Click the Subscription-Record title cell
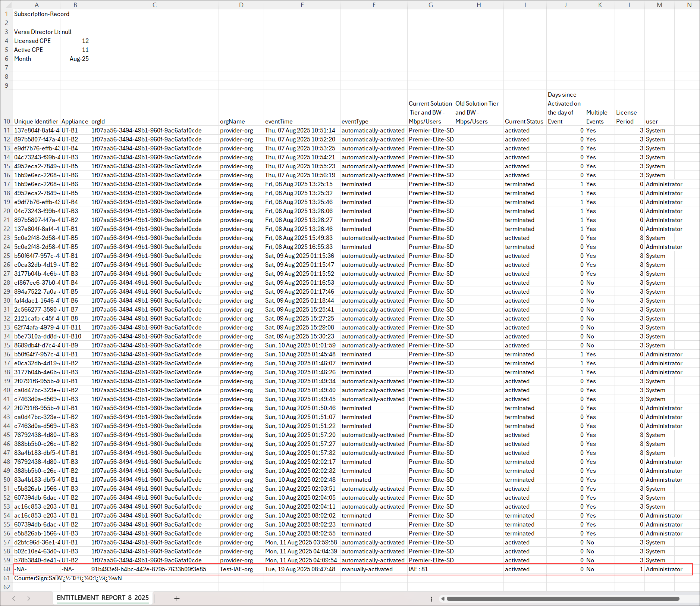This screenshot has height=606, width=700. click(37, 14)
